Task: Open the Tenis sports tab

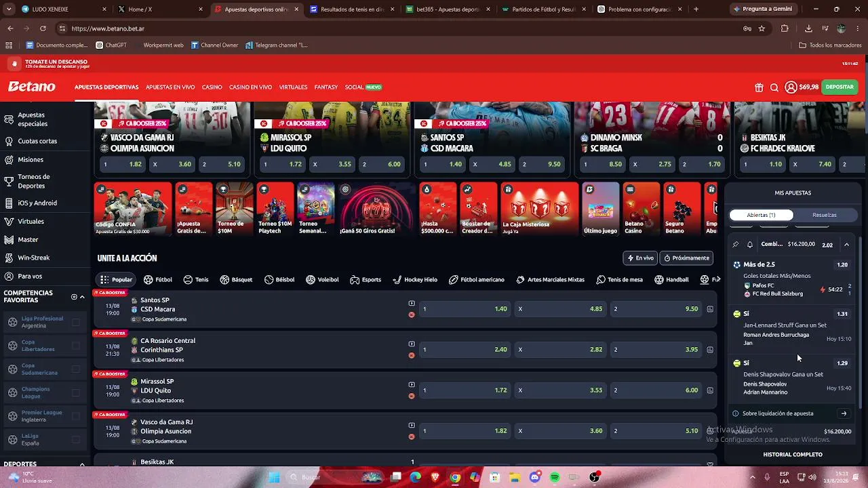Action: (x=196, y=280)
